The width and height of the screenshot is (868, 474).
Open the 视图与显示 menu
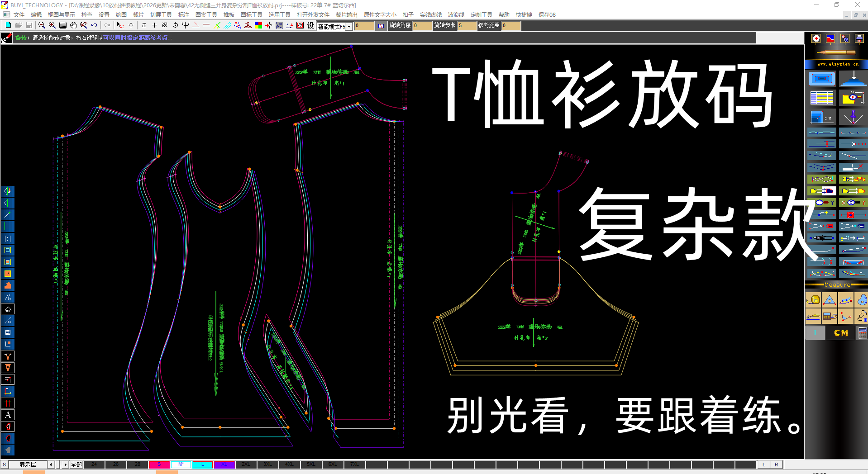coord(62,15)
